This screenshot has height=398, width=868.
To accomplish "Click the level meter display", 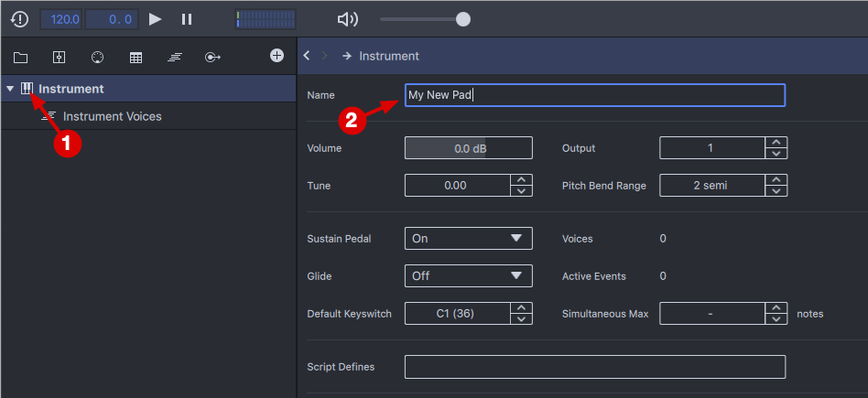I will [x=266, y=19].
